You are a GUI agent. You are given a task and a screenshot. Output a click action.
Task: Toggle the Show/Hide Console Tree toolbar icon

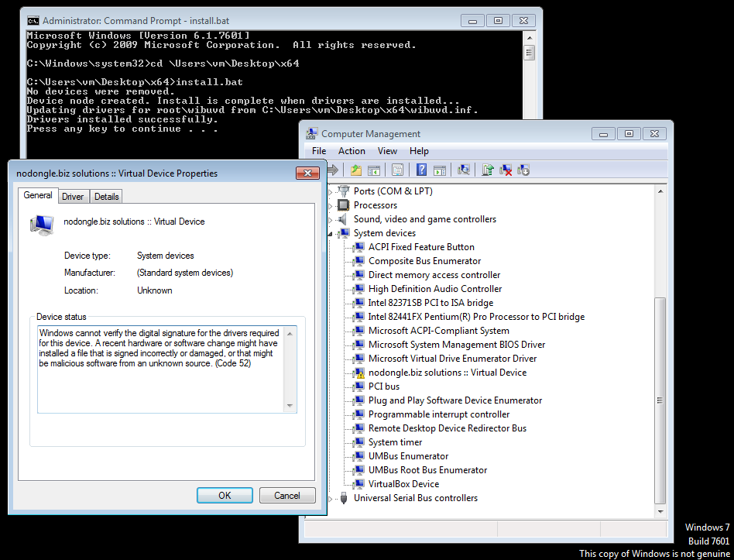(374, 170)
